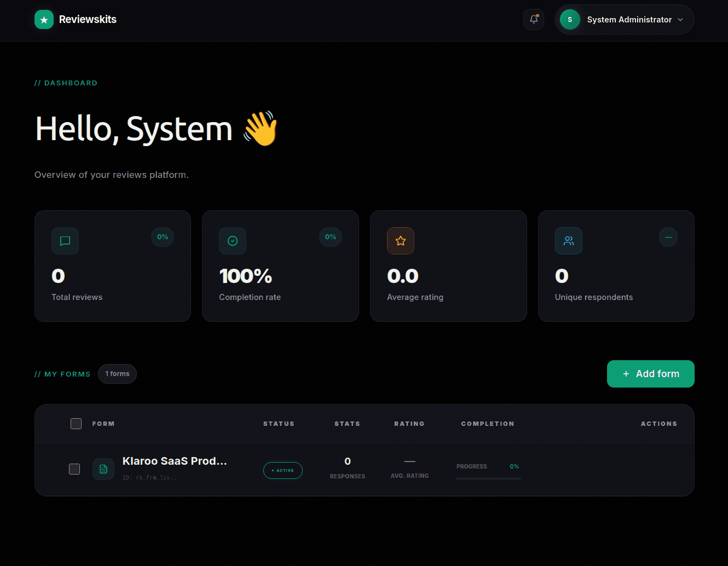Click the // MY FORMS section label
Screen dimensions: 728x566
click(62, 374)
